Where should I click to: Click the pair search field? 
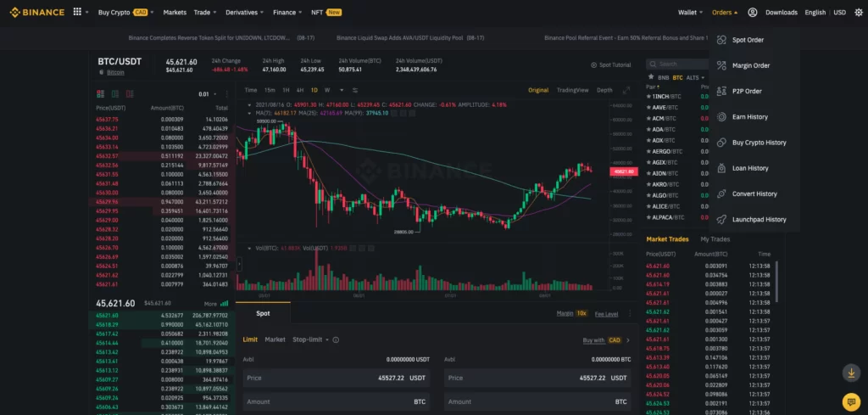point(676,64)
